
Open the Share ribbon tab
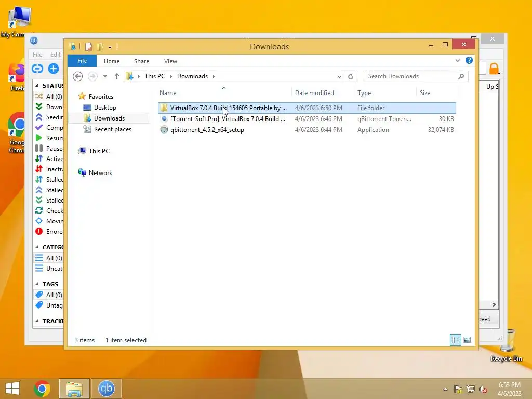tap(141, 61)
